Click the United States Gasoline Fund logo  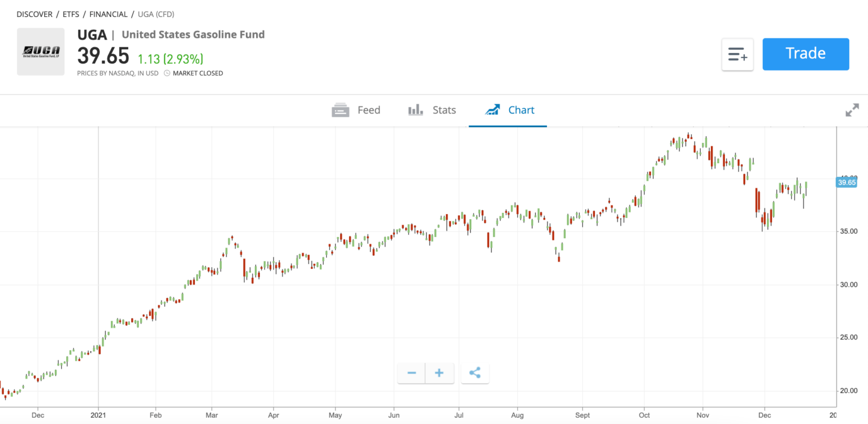point(40,51)
